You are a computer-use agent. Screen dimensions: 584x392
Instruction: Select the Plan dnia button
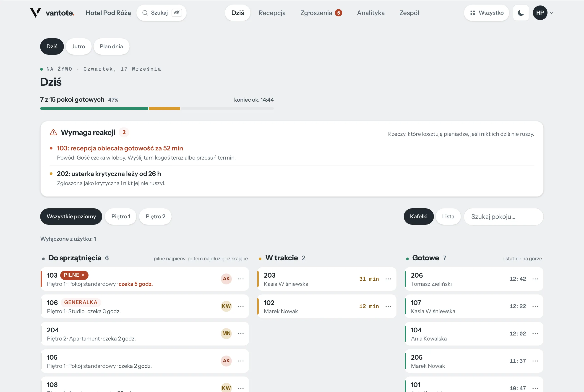[x=111, y=46]
